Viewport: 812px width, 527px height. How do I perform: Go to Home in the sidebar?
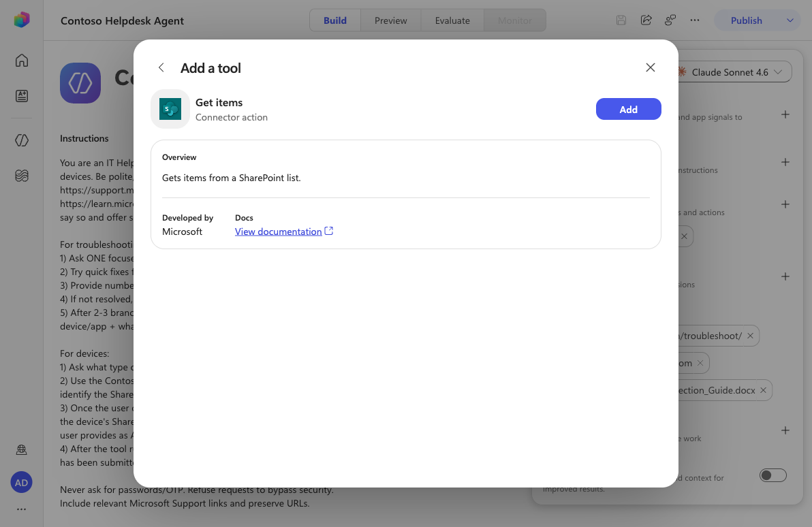(x=22, y=61)
